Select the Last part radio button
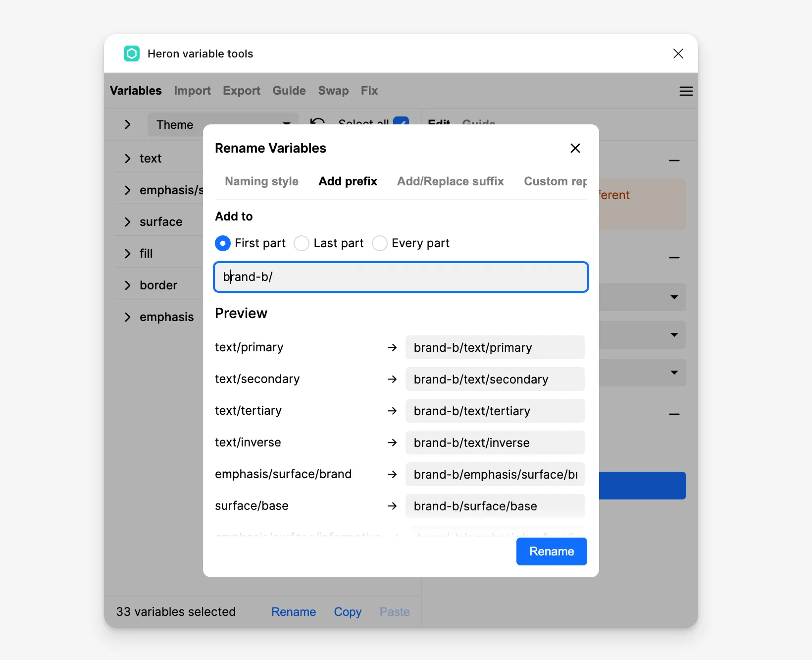Image resolution: width=812 pixels, height=660 pixels. 302,243
